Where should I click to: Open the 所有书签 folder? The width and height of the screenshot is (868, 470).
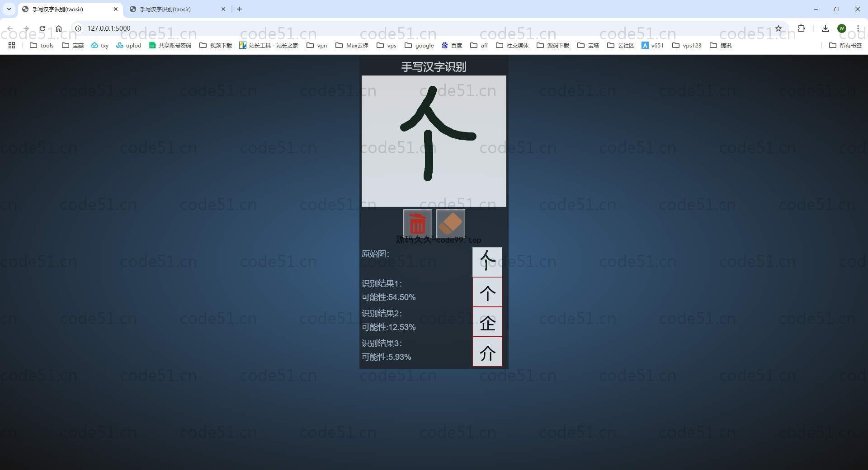click(845, 45)
